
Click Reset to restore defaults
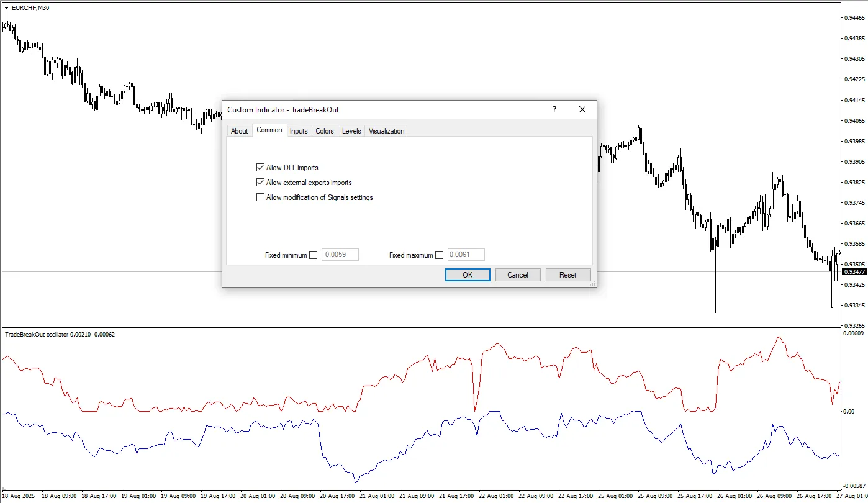point(567,274)
